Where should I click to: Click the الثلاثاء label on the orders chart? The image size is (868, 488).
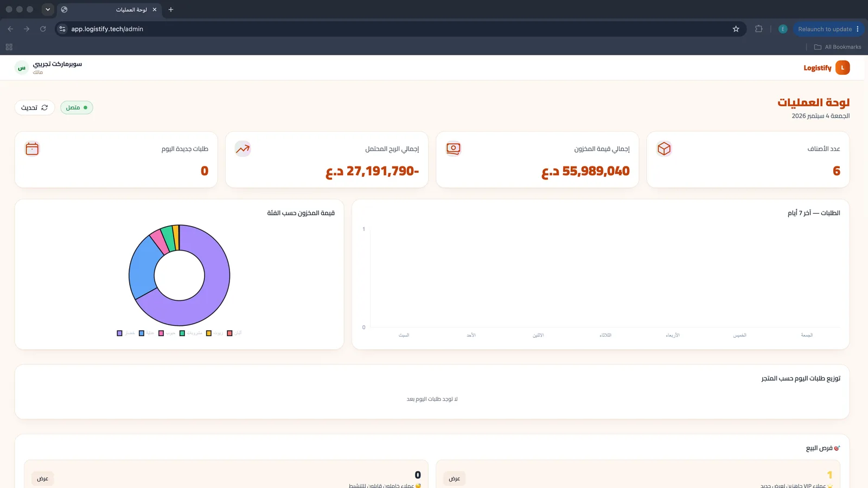point(605,335)
